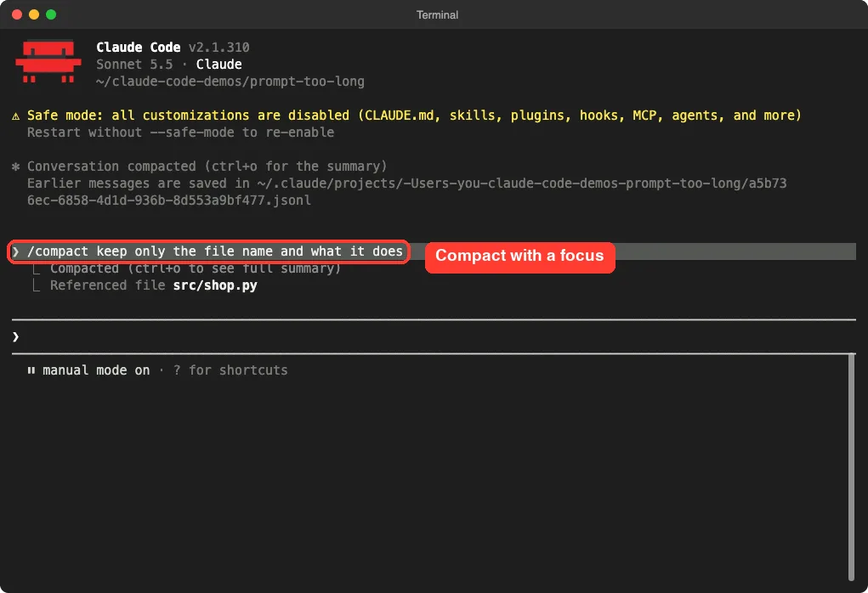Click the 'Claude Code' title text
The height and width of the screenshot is (593, 868).
tap(139, 48)
